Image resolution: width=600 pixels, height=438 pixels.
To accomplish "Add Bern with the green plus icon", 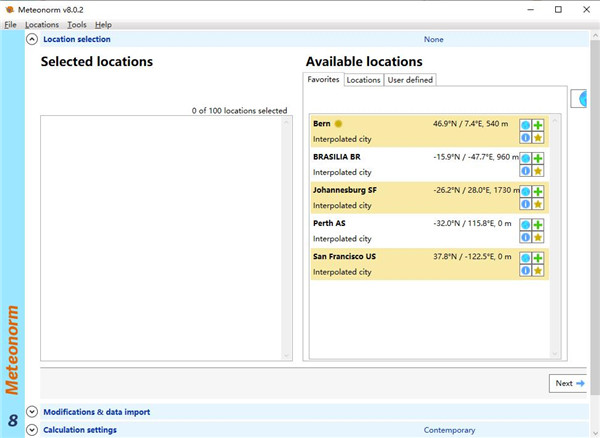I will (538, 126).
